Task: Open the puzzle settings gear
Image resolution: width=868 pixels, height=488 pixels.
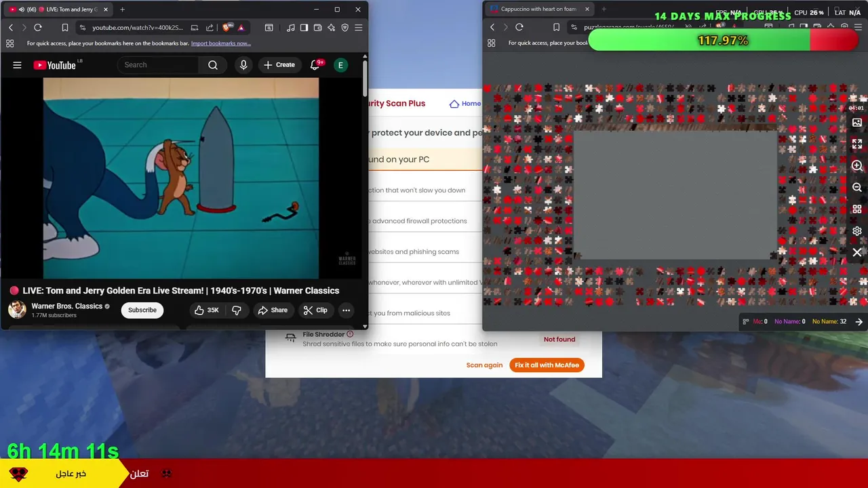Action: (x=857, y=231)
